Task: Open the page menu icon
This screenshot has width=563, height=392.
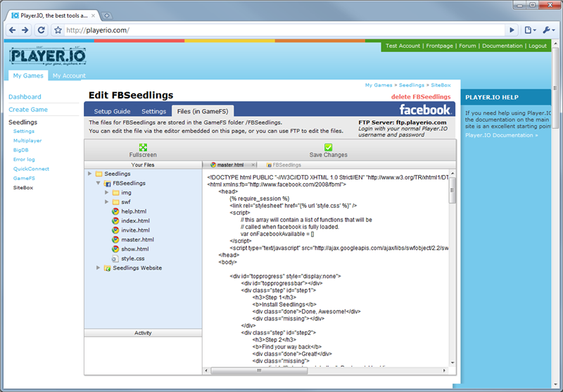Action: tap(531, 30)
